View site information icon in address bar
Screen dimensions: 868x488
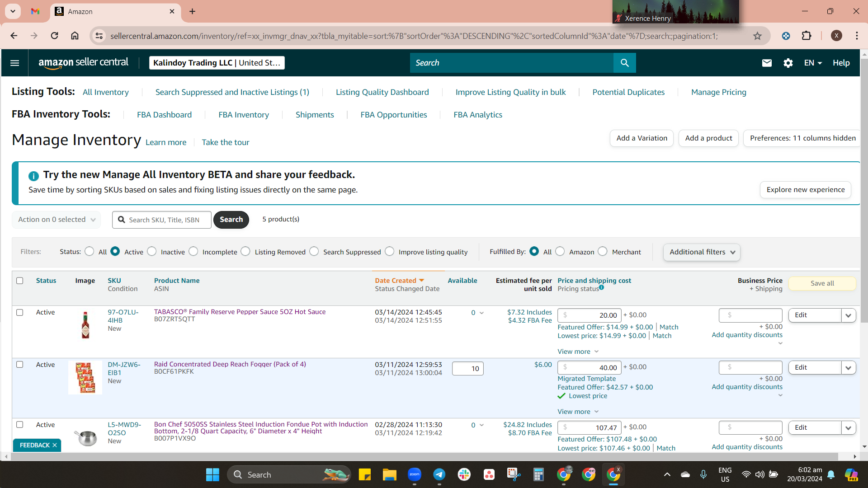(x=99, y=36)
